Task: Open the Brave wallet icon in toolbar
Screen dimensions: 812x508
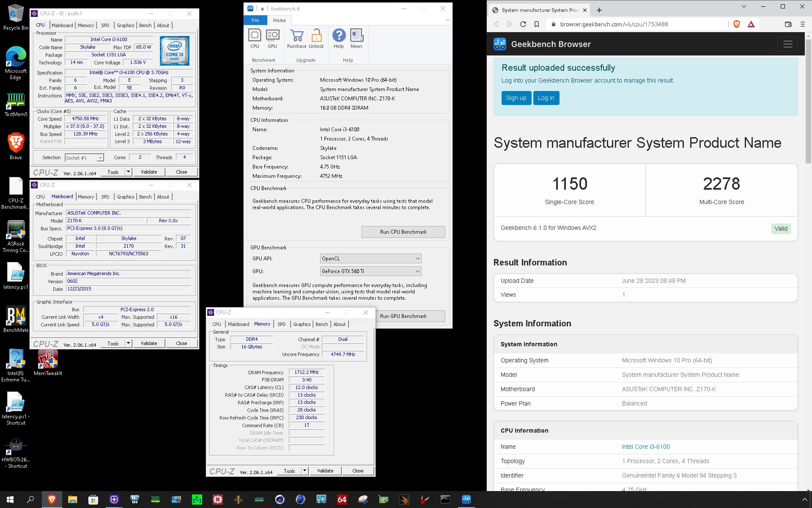Action: (788, 24)
